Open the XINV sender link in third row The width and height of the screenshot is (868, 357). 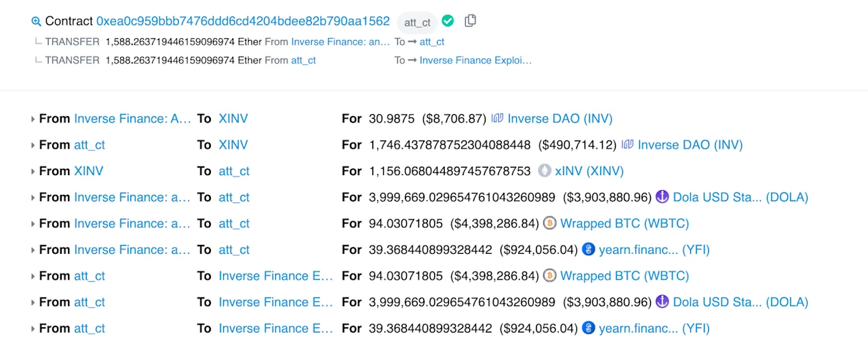pos(88,171)
